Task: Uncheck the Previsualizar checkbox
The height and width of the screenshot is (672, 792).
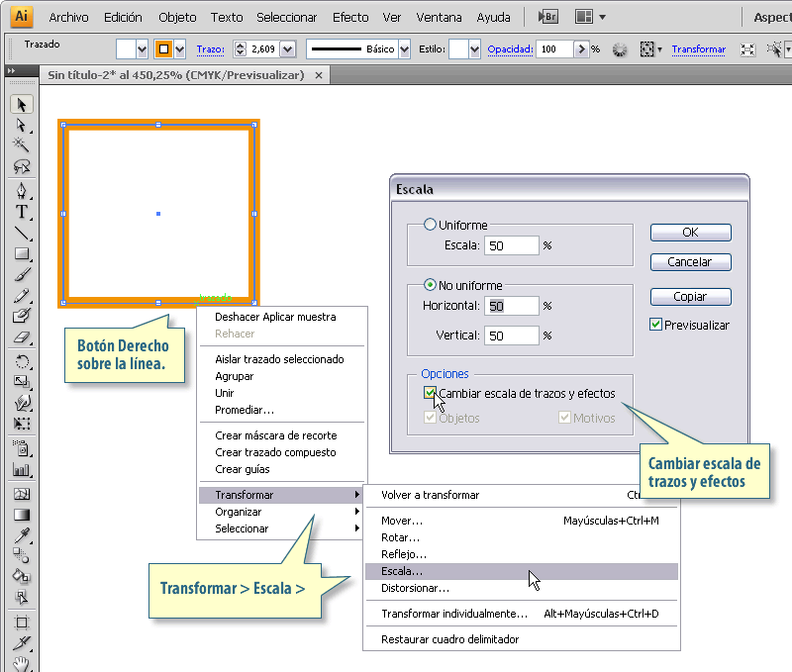Action: 655,325
